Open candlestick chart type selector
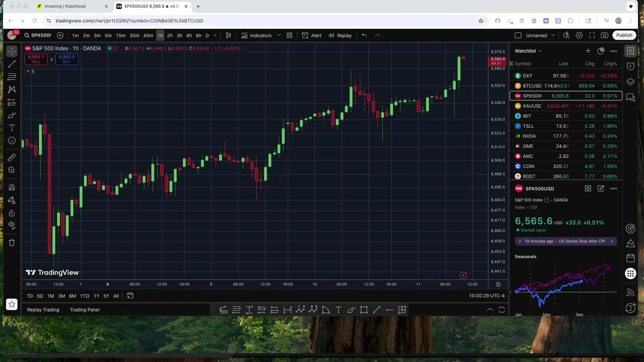This screenshot has height=362, width=644. [228, 35]
